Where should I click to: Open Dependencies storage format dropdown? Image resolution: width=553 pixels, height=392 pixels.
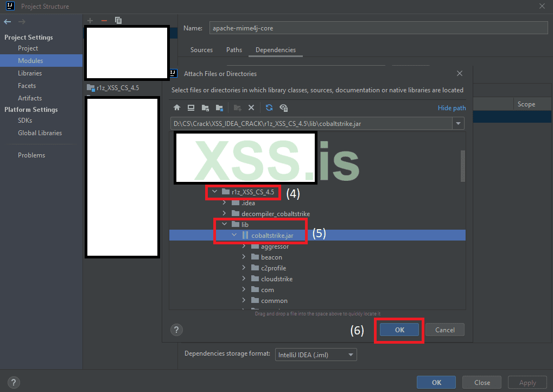click(x=316, y=355)
